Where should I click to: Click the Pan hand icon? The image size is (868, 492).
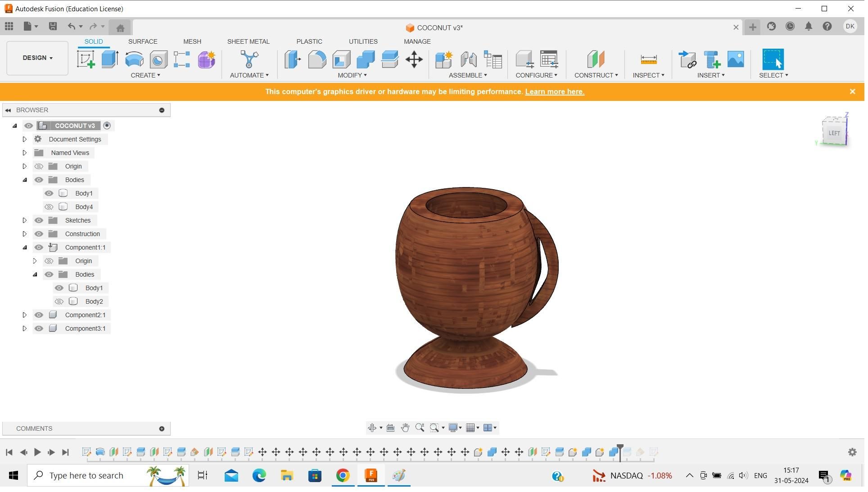click(x=405, y=428)
